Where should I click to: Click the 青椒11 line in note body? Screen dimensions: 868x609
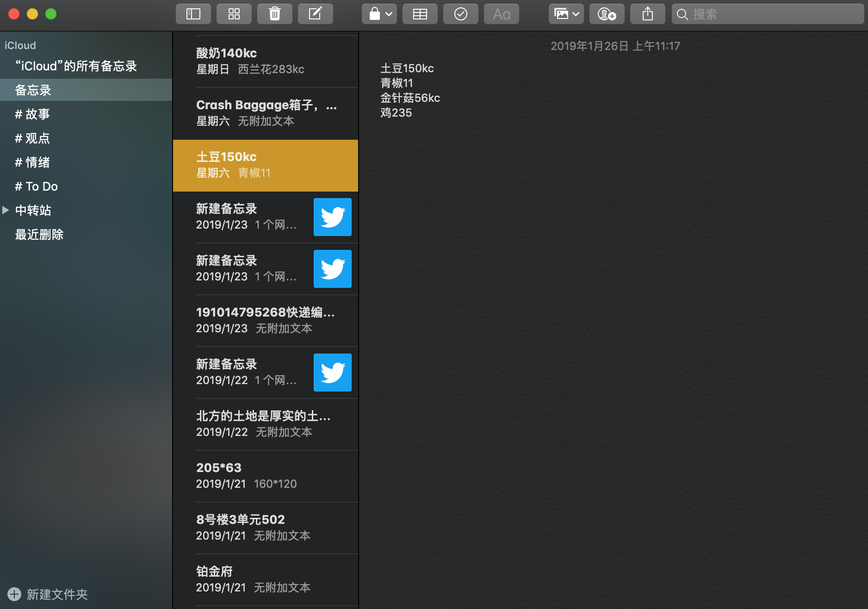tap(397, 83)
